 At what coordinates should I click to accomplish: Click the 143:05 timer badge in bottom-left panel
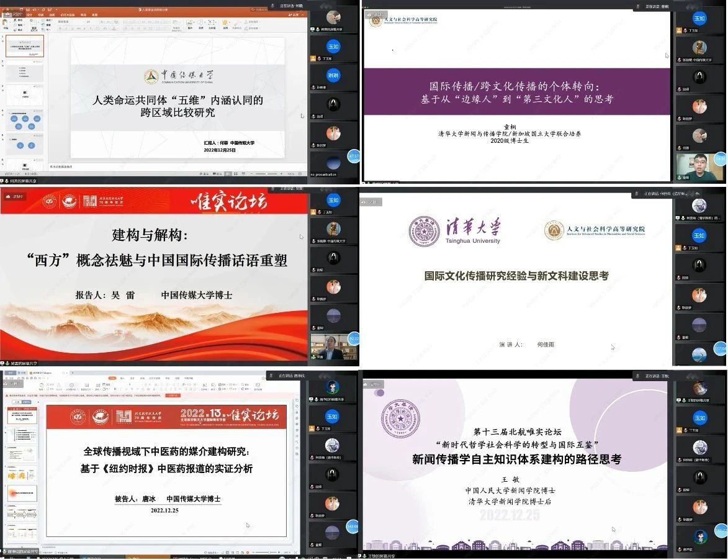point(353,527)
